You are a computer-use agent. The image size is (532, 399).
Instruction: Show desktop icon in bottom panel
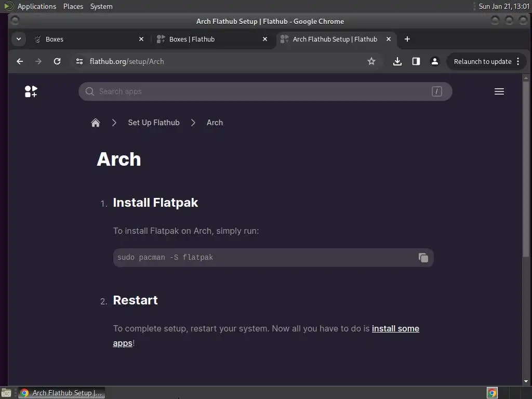pos(6,393)
